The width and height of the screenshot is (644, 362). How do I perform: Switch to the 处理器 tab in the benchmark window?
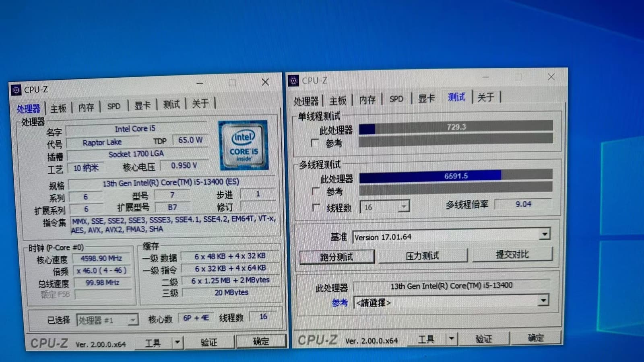tap(306, 101)
